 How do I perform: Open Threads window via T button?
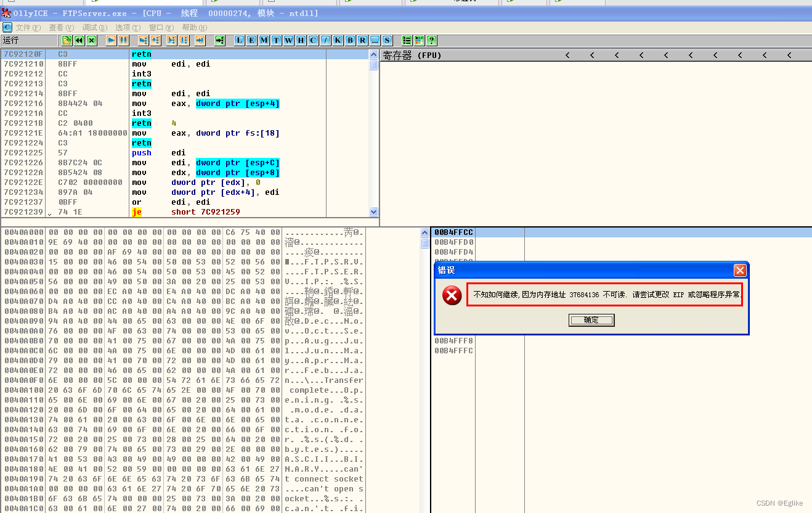coord(276,40)
